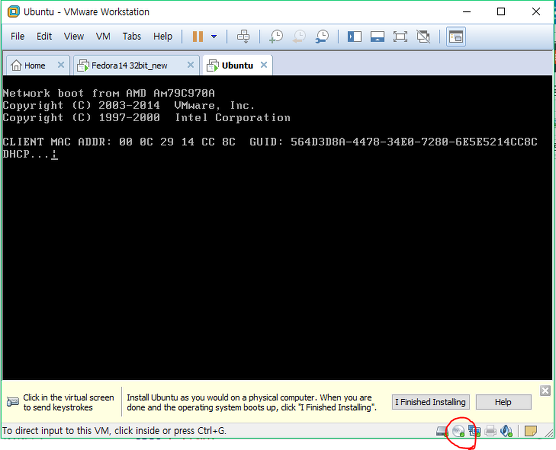Dismiss the yellow install hint bar
Image resolution: width=556 pixels, height=450 pixels.
click(x=545, y=391)
